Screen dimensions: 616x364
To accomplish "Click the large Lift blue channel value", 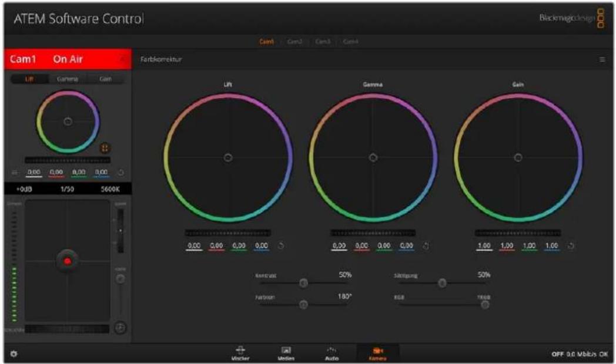I will click(x=261, y=247).
